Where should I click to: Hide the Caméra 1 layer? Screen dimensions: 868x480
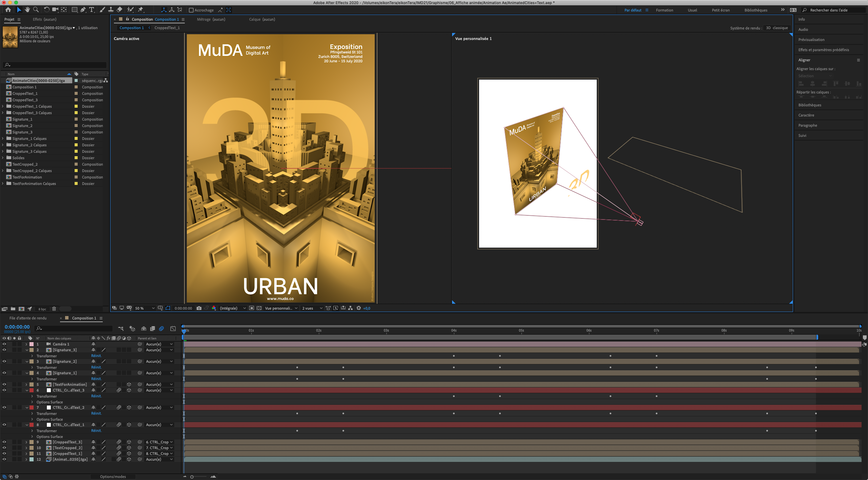point(4,344)
